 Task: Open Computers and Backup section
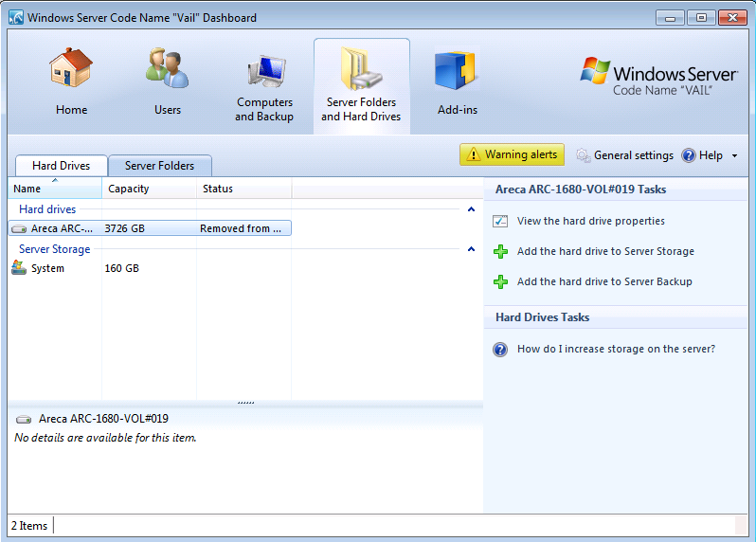[x=264, y=76]
